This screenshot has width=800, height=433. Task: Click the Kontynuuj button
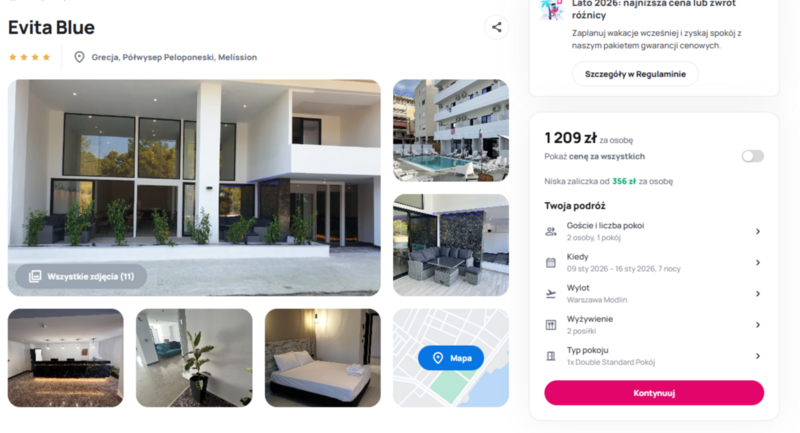pos(654,393)
